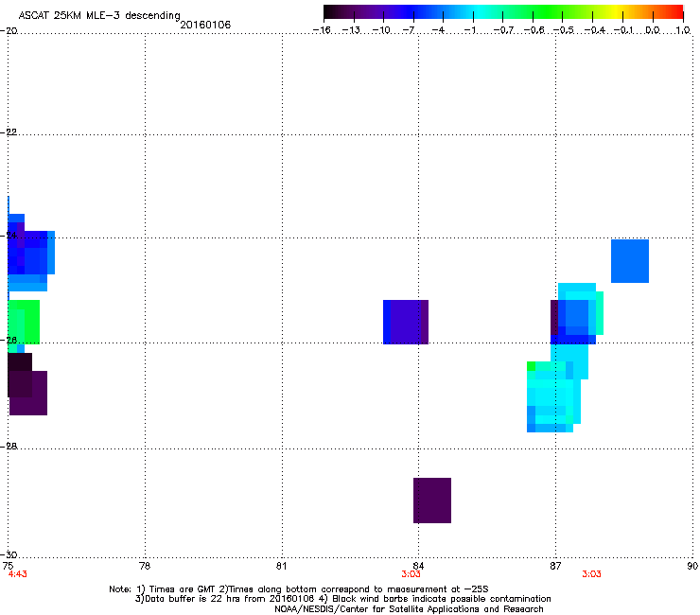Select the "-0.1" color scale label
Image resolution: width=700 pixels, height=615 pixels.
point(623,30)
